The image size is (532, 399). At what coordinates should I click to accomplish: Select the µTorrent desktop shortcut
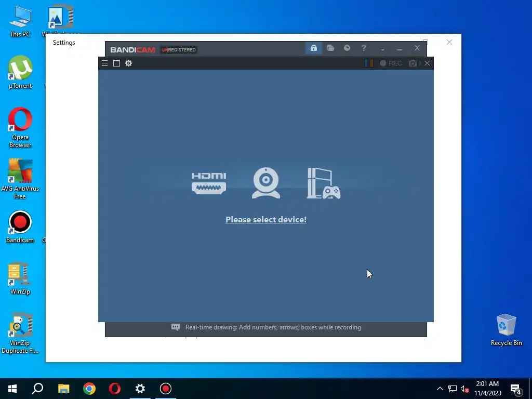(x=20, y=72)
